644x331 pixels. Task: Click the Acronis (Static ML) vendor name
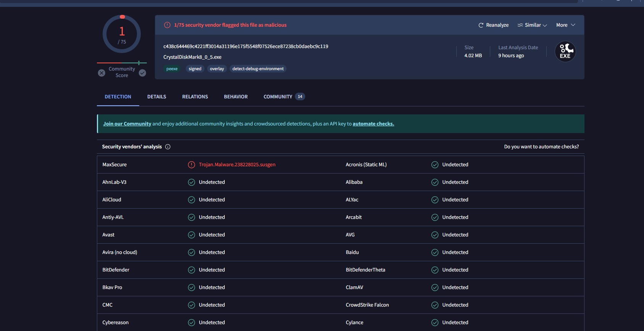point(366,165)
